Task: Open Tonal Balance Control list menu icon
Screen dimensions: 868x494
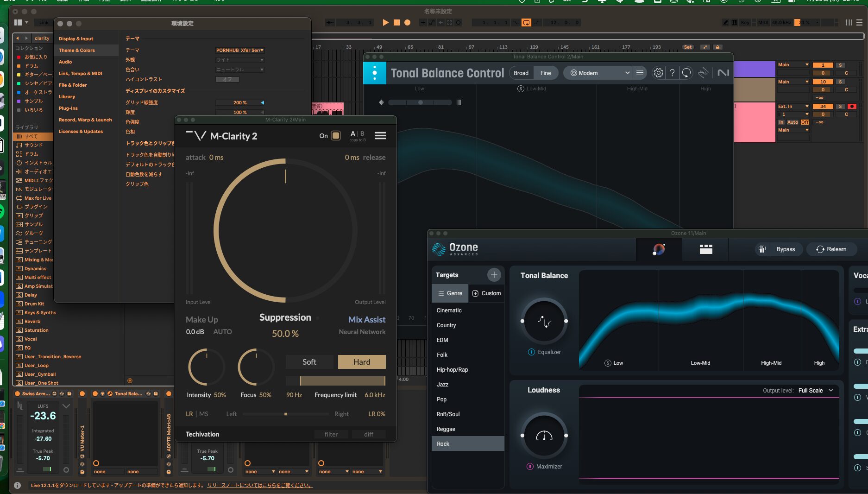Action: [x=640, y=73]
